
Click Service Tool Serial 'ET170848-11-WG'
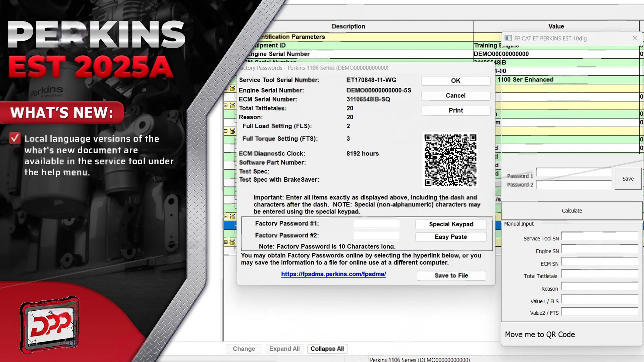pyautogui.click(x=371, y=80)
